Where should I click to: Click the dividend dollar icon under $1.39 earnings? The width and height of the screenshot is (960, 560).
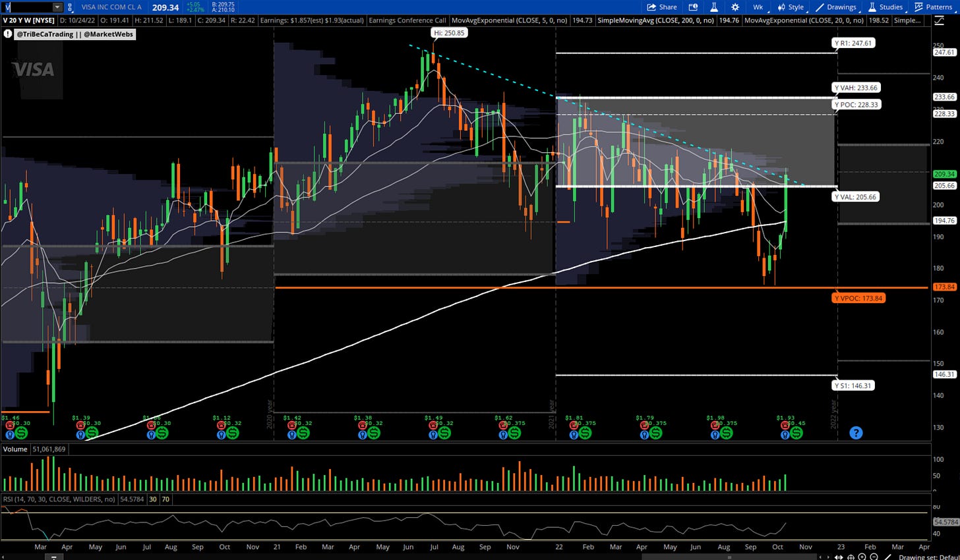(91, 434)
